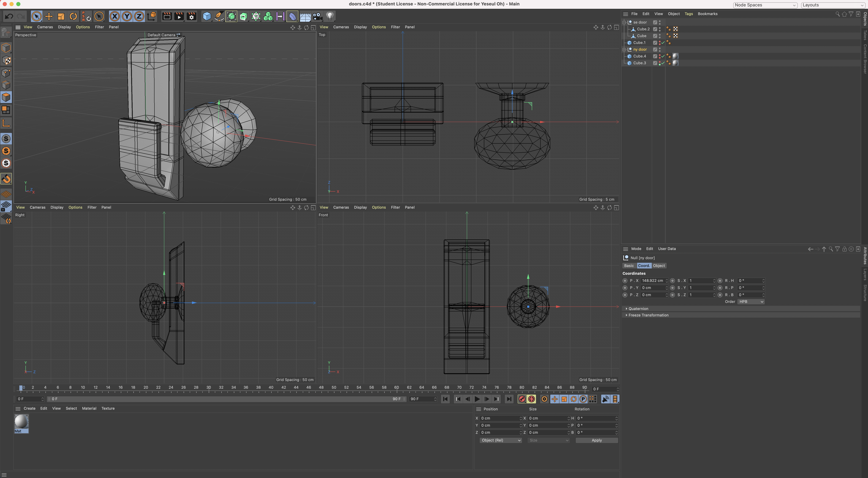Select the Spline Pen tool
This screenshot has height=478, width=868.
tap(219, 16)
